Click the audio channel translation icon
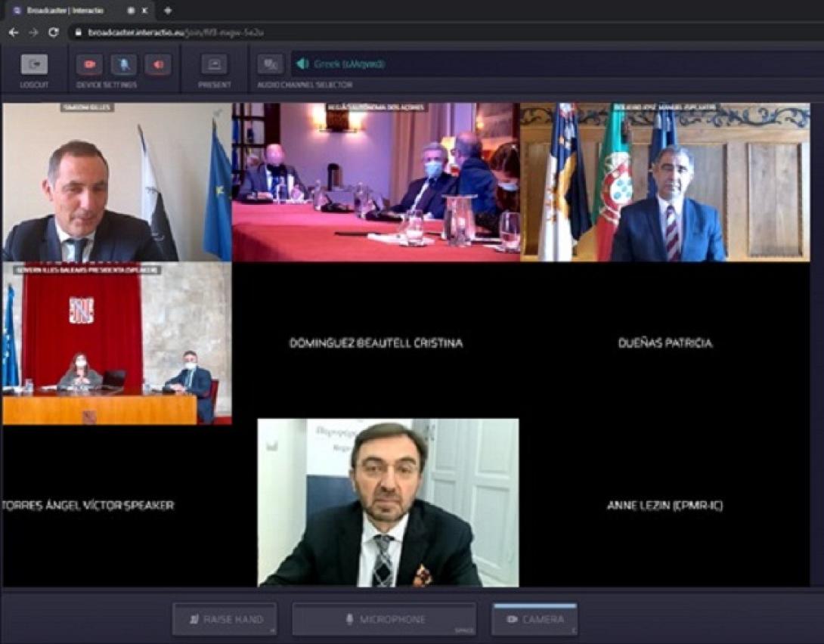 [270, 65]
